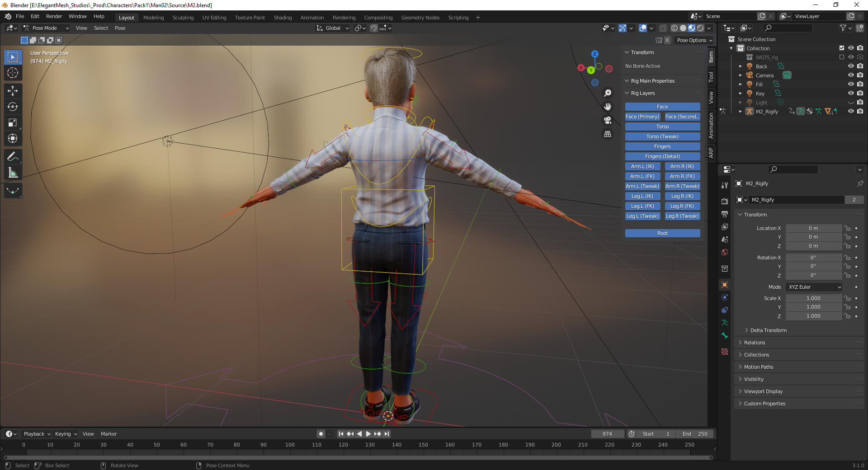
Task: Select the Scale tool in the toolbar
Action: [13, 122]
